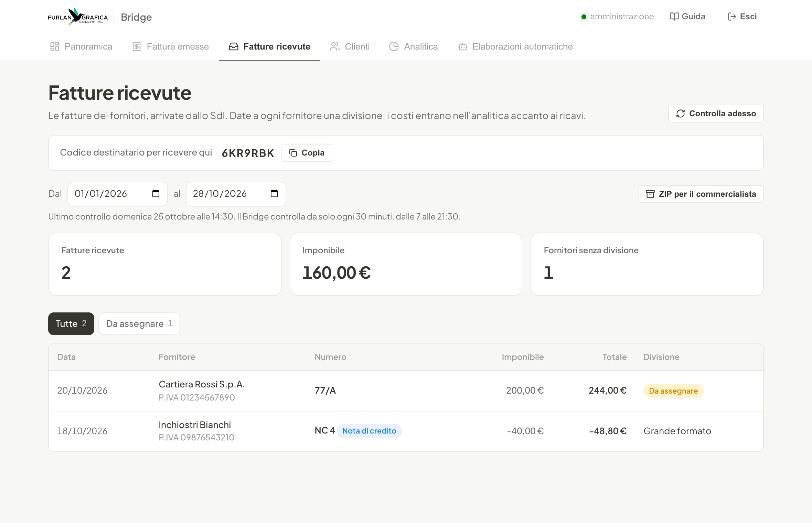Viewport: 812px width, 523px height.
Task: Click the 20/10/2026 date cell
Action: coord(82,391)
